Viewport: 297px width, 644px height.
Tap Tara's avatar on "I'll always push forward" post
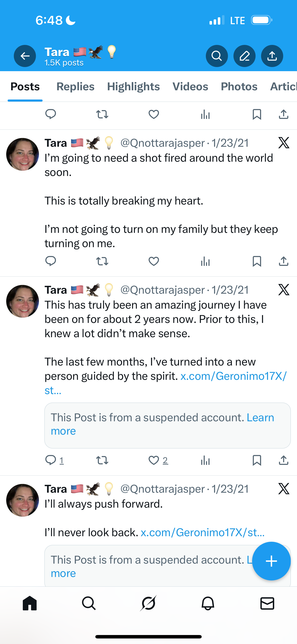pyautogui.click(x=23, y=500)
